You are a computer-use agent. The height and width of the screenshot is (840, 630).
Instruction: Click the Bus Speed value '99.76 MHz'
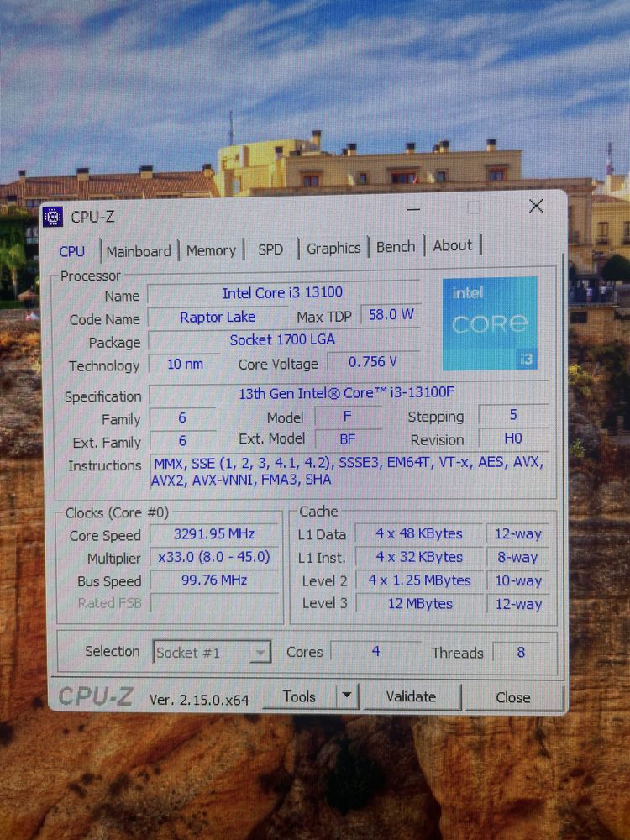213,580
